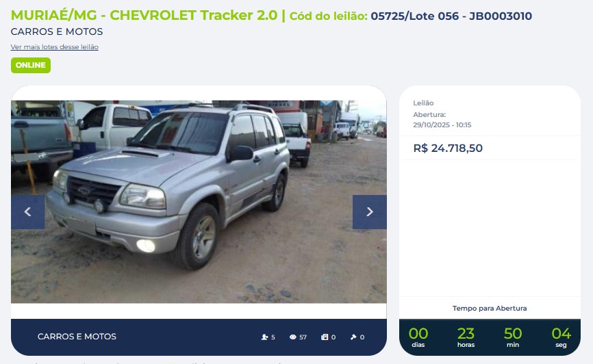Open the silver Tracker car photo
593x364 pixels.
coord(199,201)
